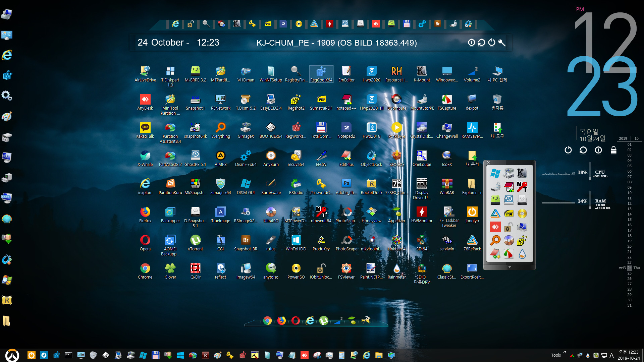644x362 pixels.
Task: Open the jonglyo power icon on desktop
Action: pyautogui.click(x=472, y=215)
